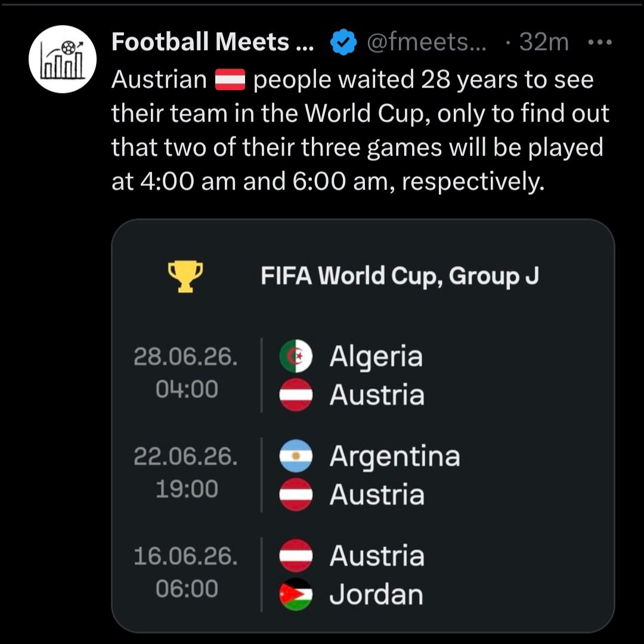Click the 28.06.26 match date
644x644 pixels.
point(186,357)
